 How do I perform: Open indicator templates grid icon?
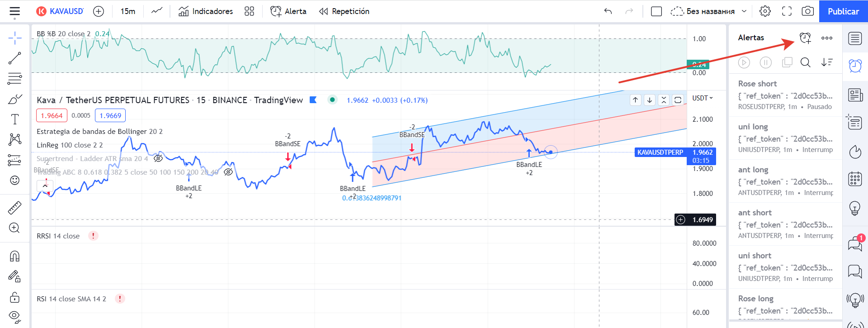249,11
